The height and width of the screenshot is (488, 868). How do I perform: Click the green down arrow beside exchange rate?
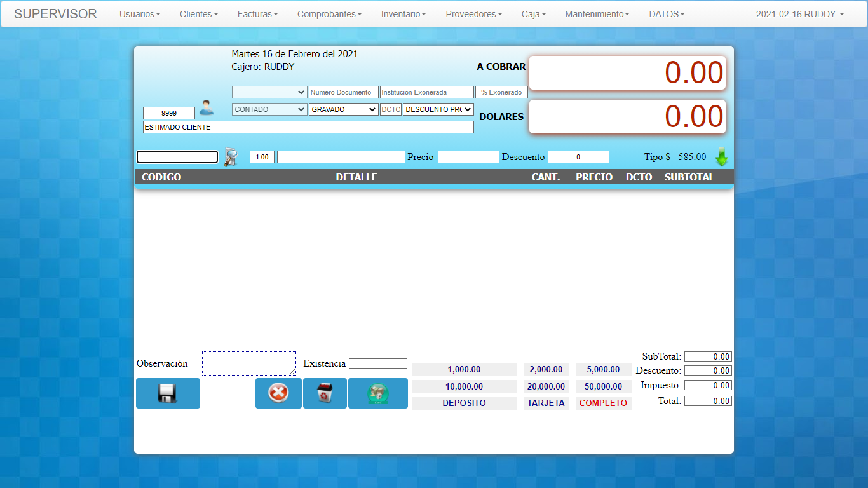pos(722,157)
